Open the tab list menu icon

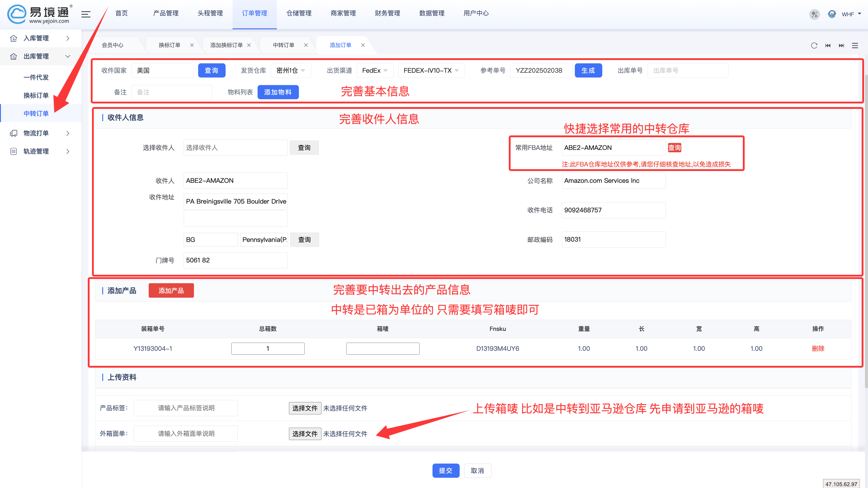[855, 46]
